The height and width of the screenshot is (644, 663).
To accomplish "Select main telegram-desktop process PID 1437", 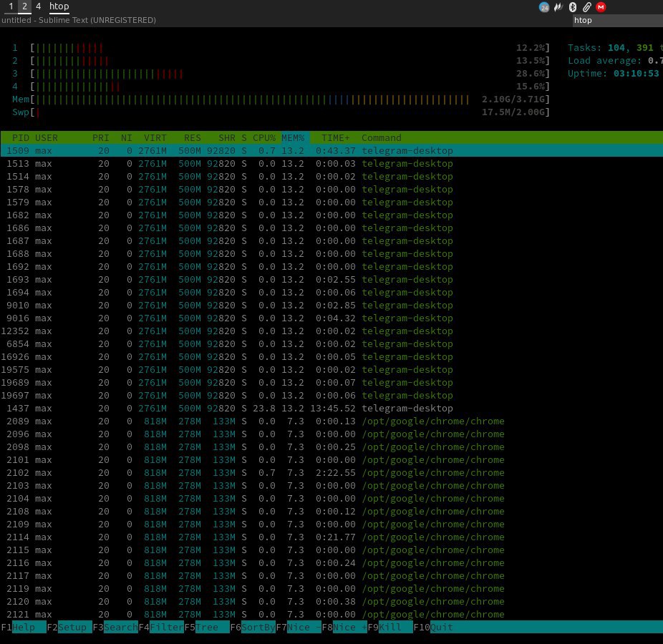I will (x=331, y=409).
